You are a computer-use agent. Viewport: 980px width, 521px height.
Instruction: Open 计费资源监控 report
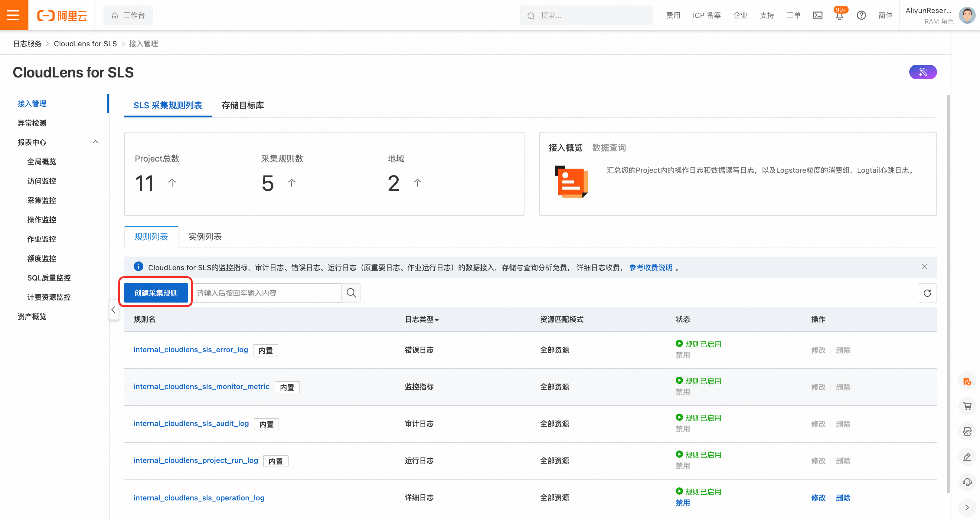pos(49,297)
